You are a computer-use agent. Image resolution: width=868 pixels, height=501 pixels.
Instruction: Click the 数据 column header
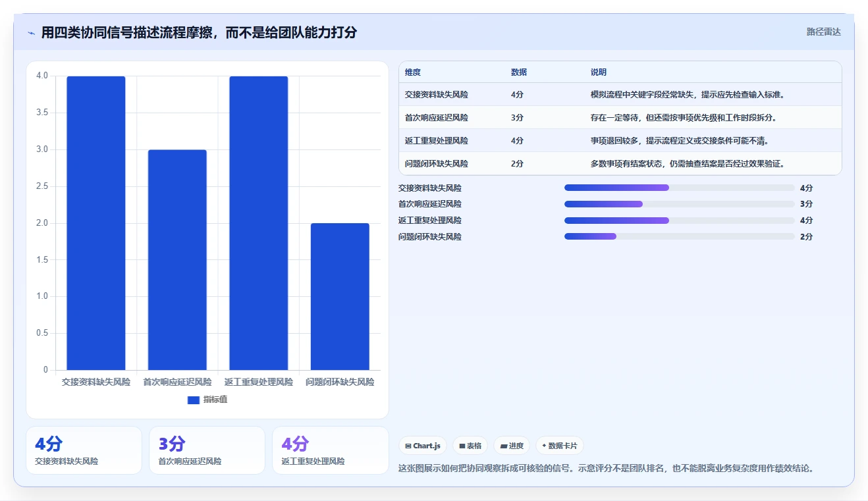pos(519,72)
